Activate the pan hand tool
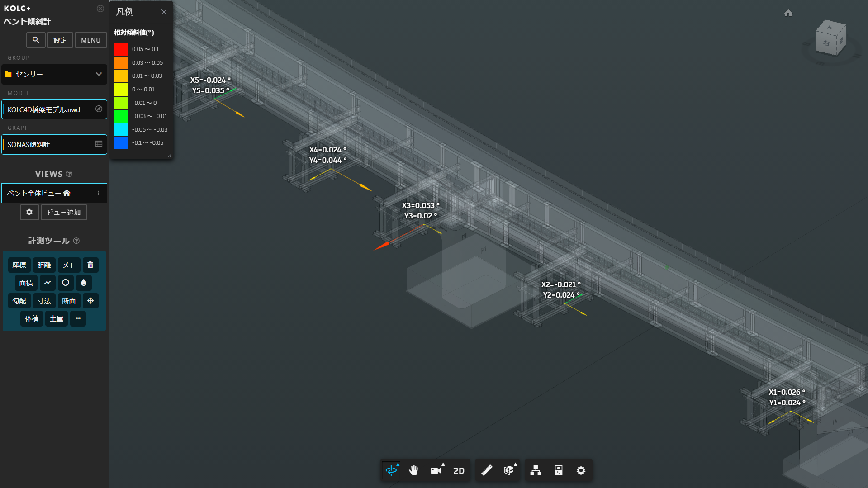 (x=413, y=470)
